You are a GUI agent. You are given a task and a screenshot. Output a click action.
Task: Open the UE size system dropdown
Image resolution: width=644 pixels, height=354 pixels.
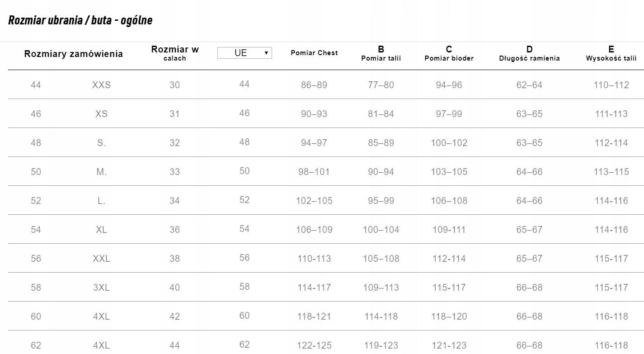coord(244,53)
